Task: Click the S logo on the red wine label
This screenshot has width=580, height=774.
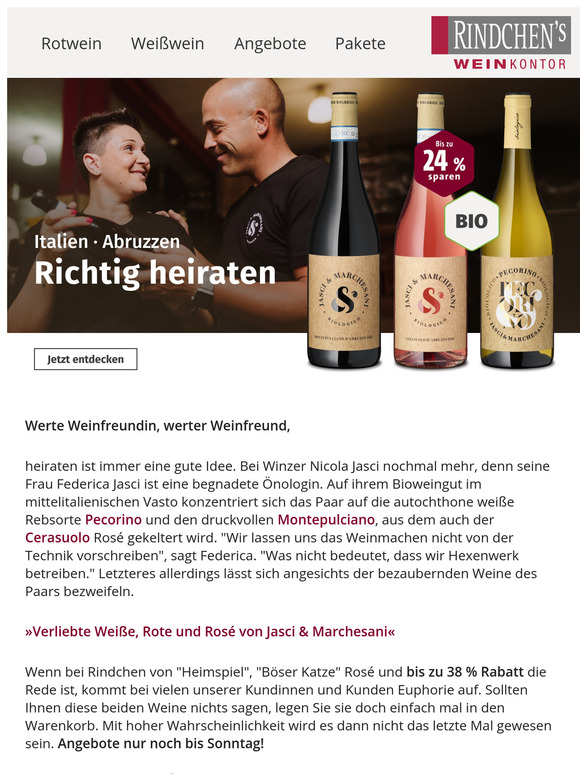Action: pos(344,300)
